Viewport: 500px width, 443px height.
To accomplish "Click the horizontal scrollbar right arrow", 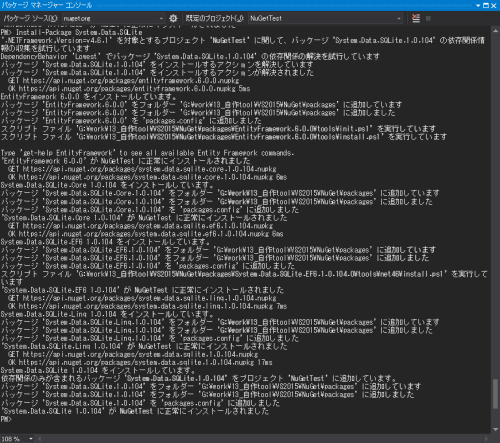I will click(x=486, y=439).
